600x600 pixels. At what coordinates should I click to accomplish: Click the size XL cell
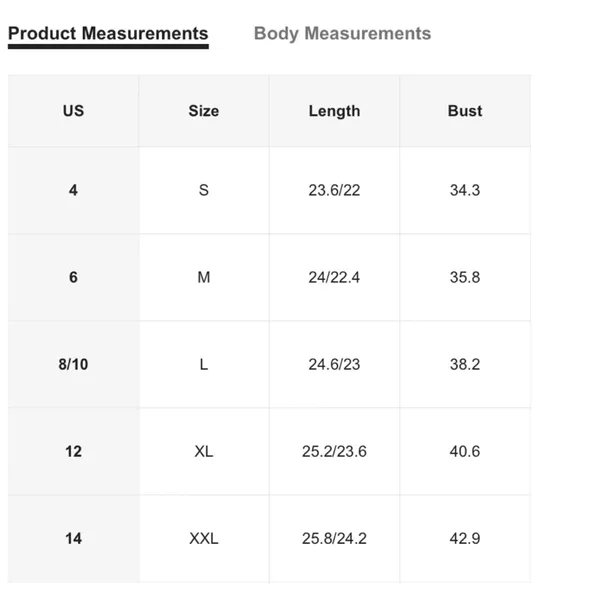pyautogui.click(x=204, y=452)
